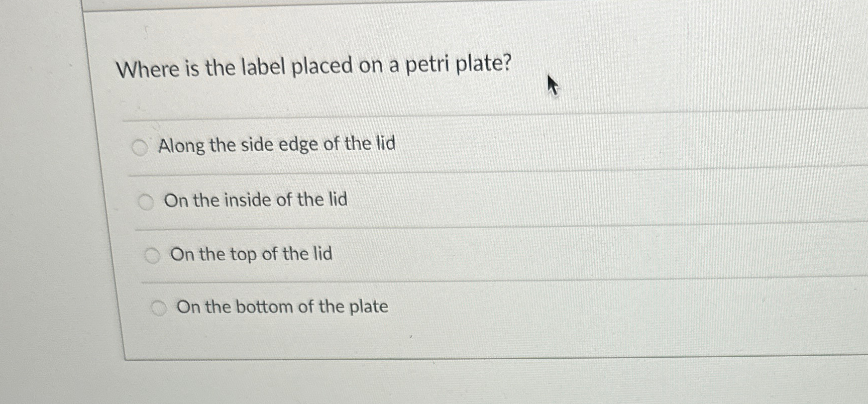Select the radio button for 'On the bottom of the plate'
This screenshot has height=404, width=868.
[159, 307]
